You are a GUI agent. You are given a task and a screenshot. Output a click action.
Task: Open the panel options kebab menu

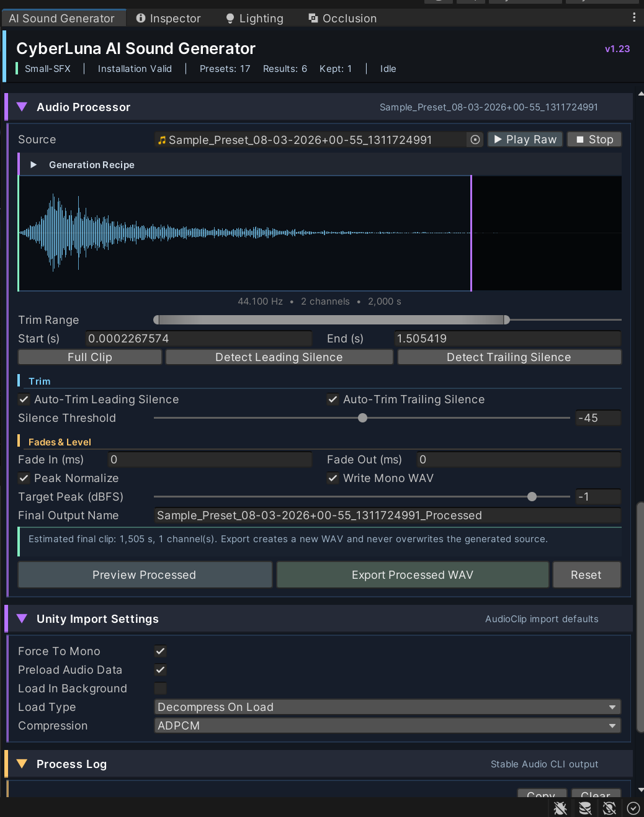(634, 17)
